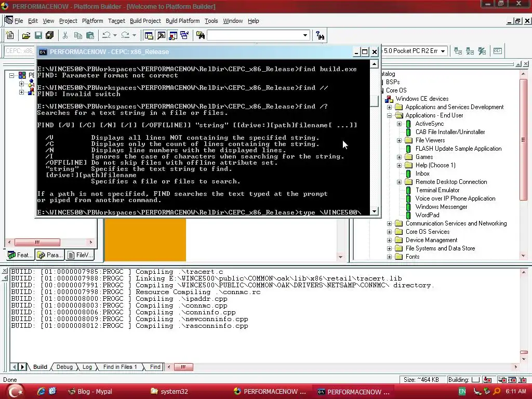Toggle the Catalog view icon
The image size is (532, 399).
173,35
